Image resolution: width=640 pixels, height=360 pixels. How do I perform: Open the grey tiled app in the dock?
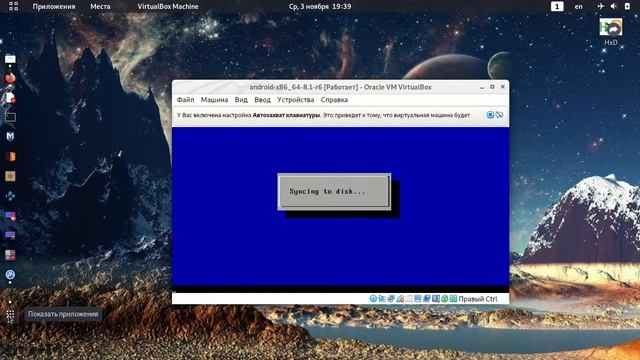pos(10,255)
